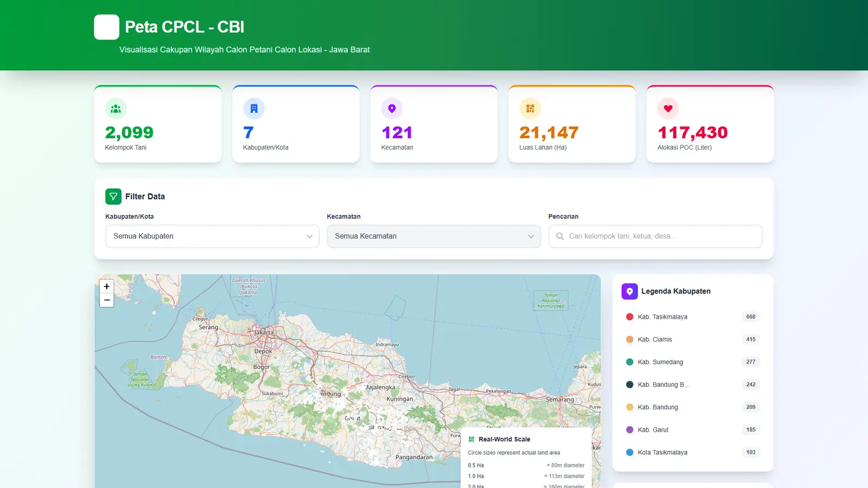Click the Peta CPCL - CBI title

(x=184, y=27)
